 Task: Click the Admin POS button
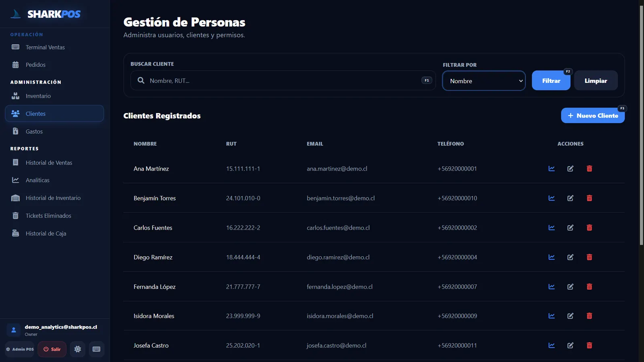[x=20, y=349]
